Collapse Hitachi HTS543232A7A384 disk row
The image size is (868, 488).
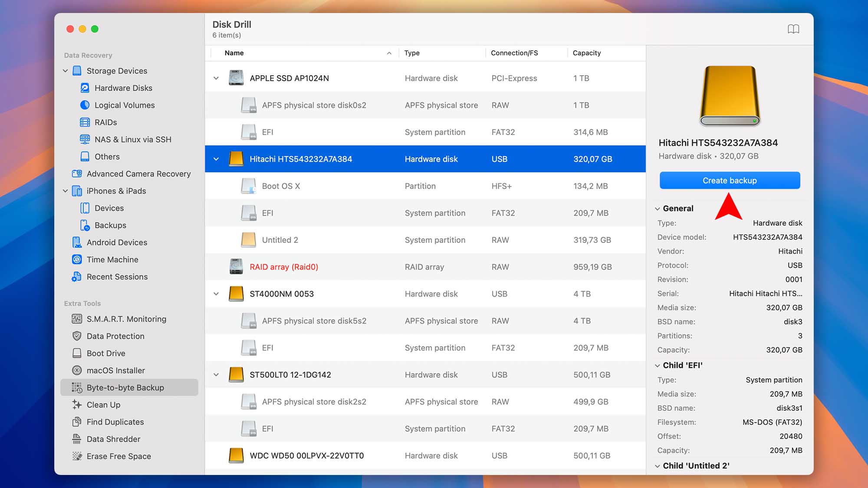click(x=216, y=159)
